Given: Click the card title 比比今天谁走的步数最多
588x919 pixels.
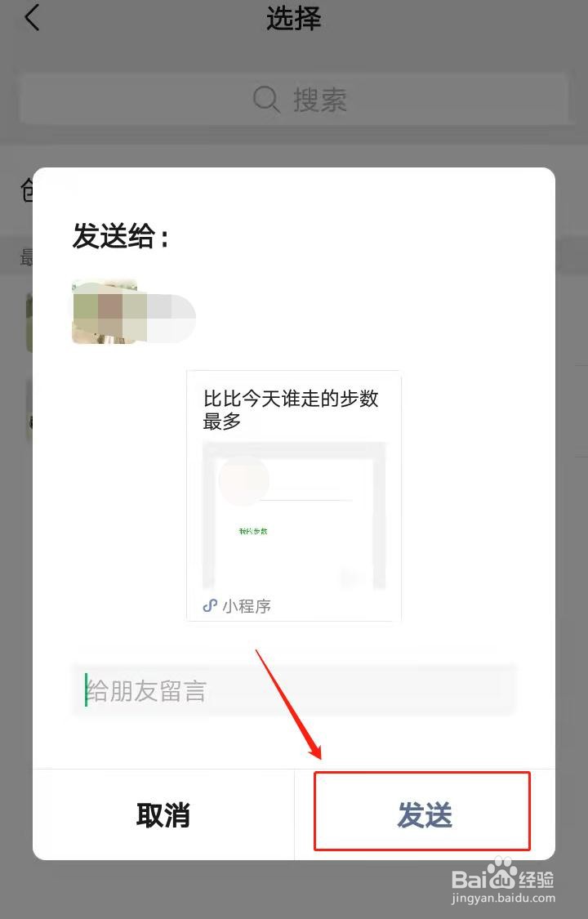Looking at the screenshot, I should click(291, 409).
